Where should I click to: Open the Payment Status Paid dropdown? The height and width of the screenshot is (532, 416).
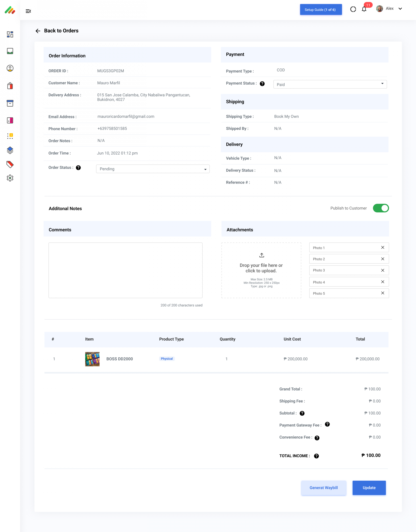[330, 84]
